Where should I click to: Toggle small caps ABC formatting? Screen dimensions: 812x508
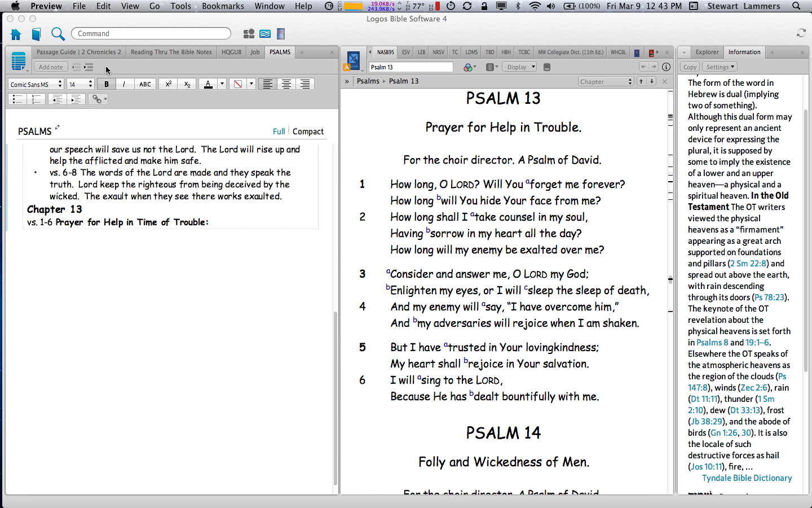tap(145, 84)
